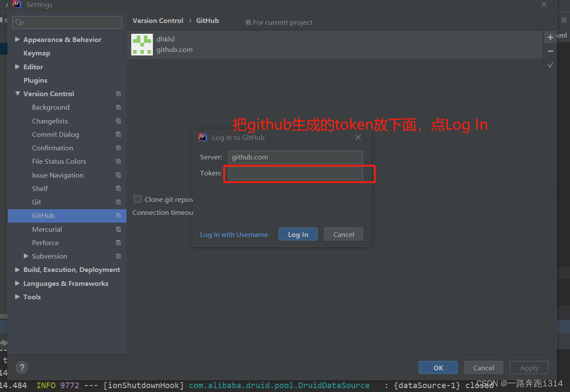Click the project-level icon beside Git
Viewport: 570px width, 392px height.
(118, 202)
